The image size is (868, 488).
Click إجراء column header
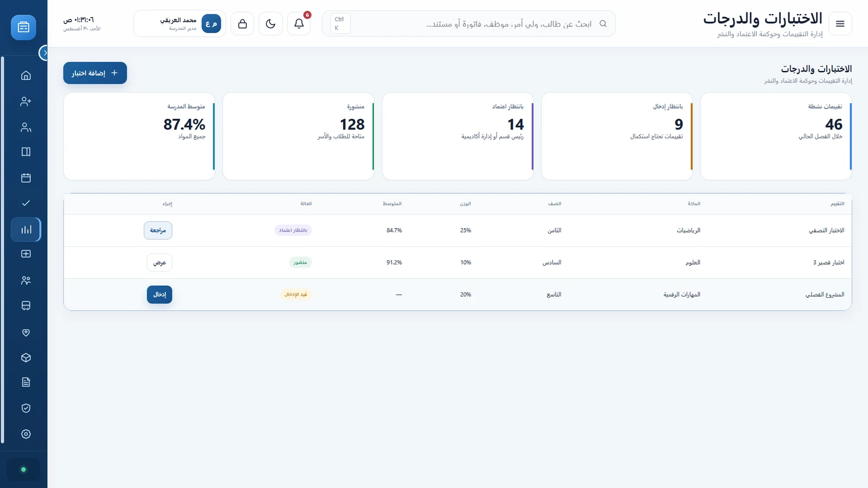(167, 204)
